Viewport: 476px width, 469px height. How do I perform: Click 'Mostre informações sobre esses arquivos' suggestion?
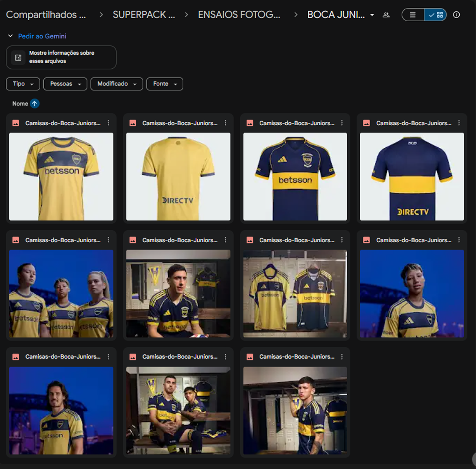coord(61,57)
